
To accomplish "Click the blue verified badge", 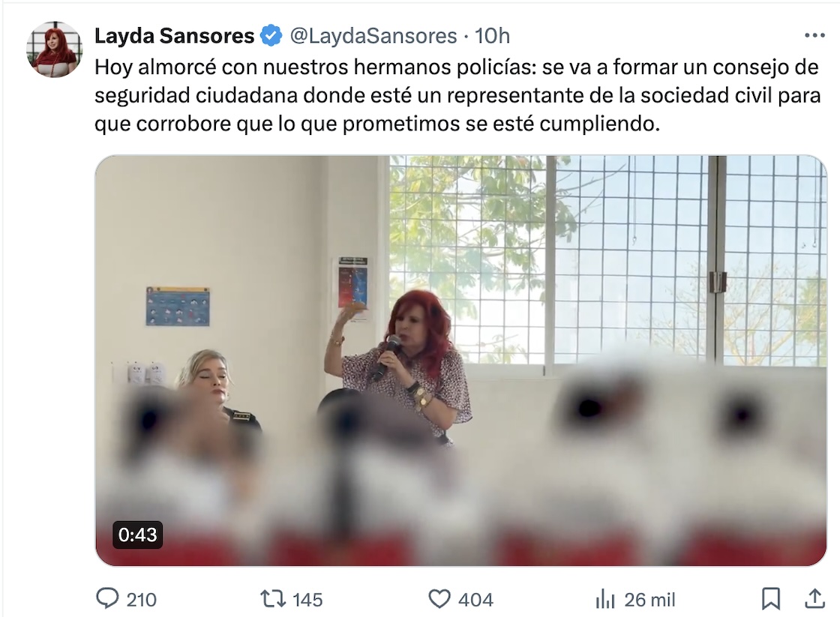I will (x=271, y=36).
